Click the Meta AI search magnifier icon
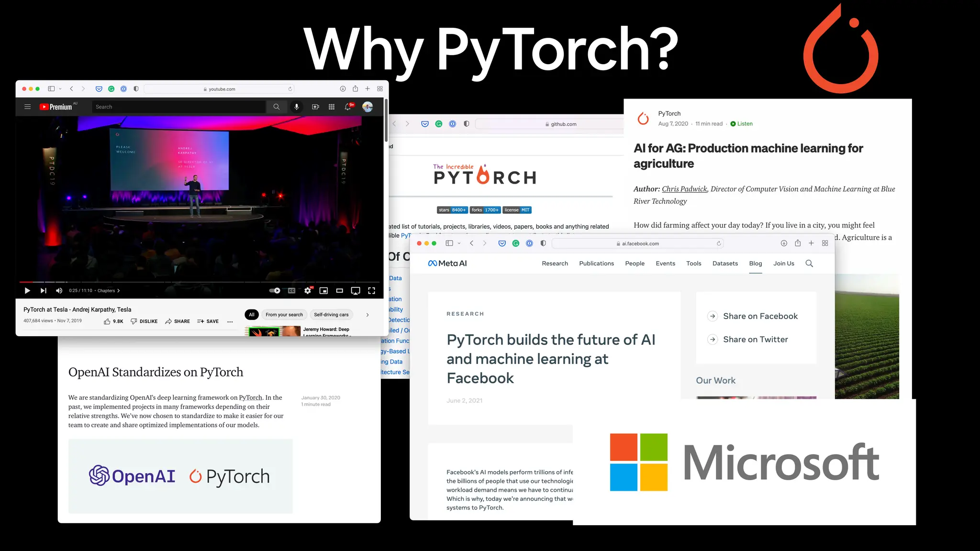 point(809,264)
